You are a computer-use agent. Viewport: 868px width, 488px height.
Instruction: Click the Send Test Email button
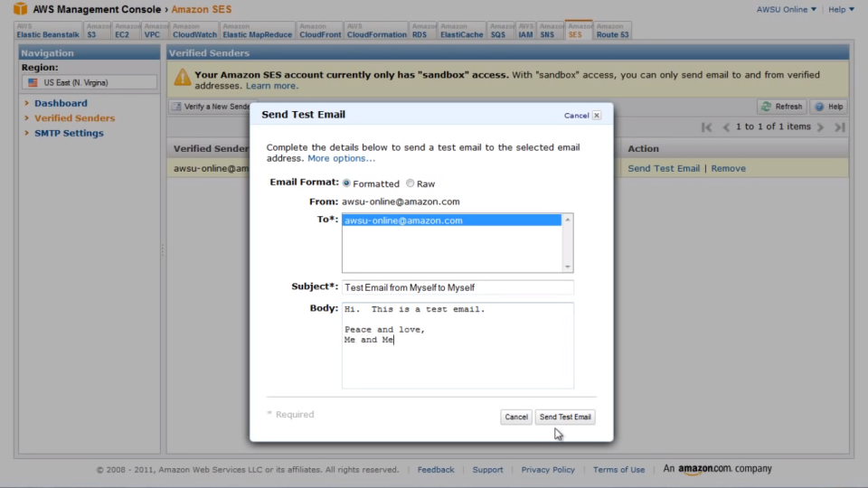[565, 417]
